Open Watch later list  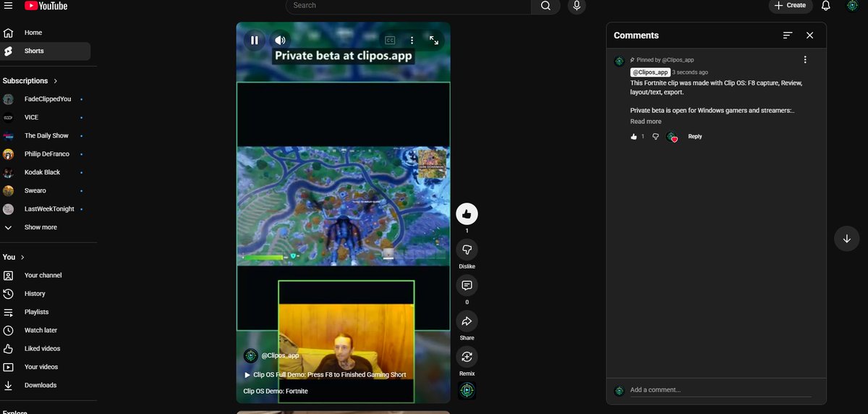(x=46, y=331)
